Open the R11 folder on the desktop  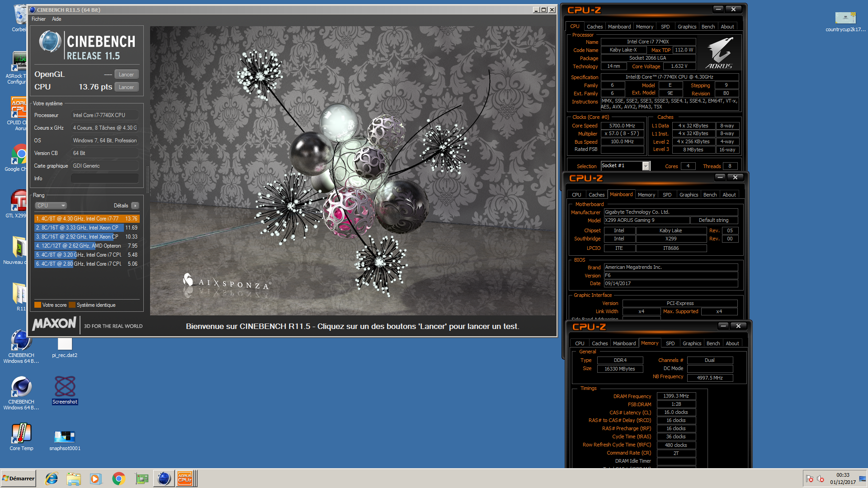19,295
